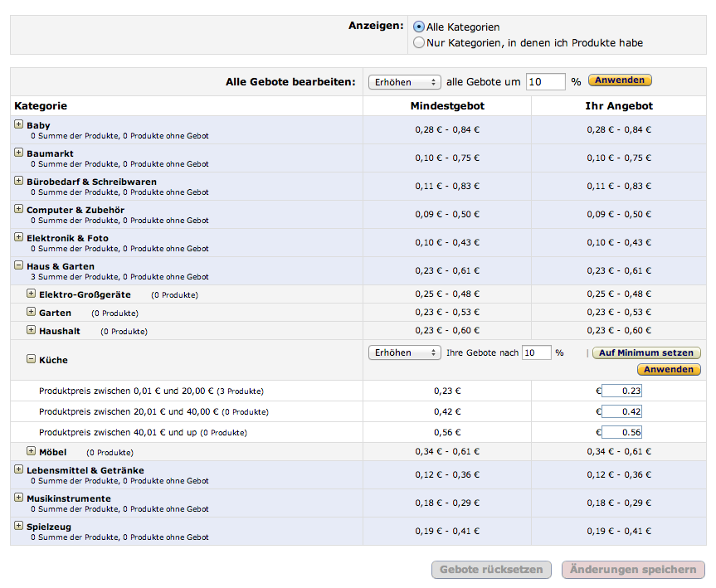Image resolution: width=716 pixels, height=588 pixels.
Task: Click the 'Baby' category name
Action: point(38,125)
